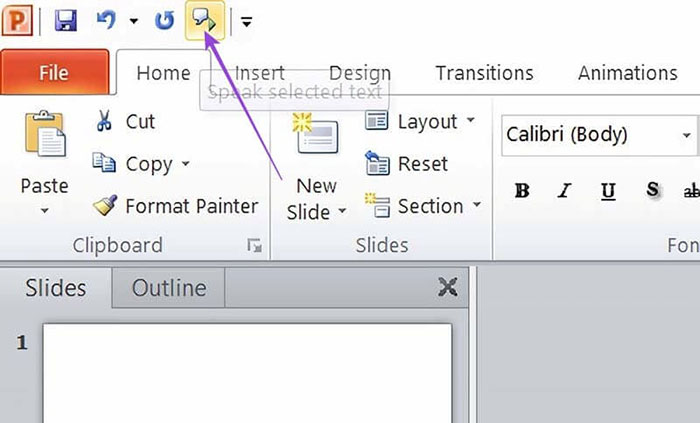Switch to the Outline pane tab
The height and width of the screenshot is (423, 700).
coord(169,288)
